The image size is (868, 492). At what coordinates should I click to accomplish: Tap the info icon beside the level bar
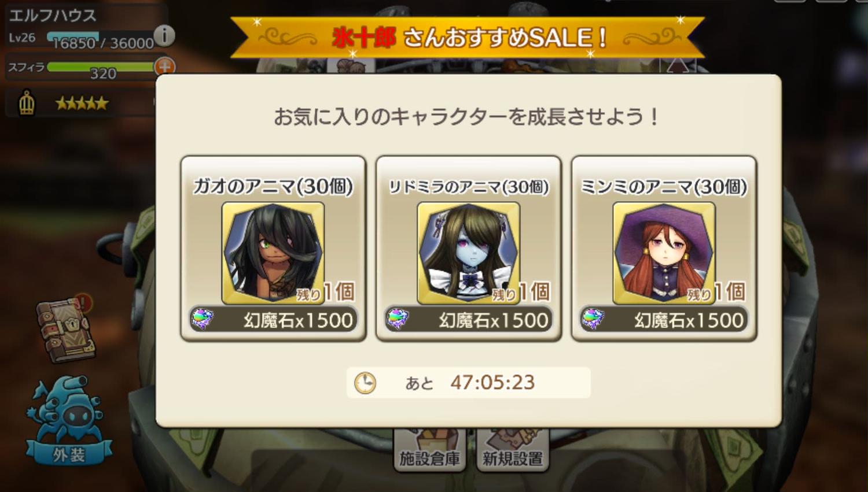165,36
